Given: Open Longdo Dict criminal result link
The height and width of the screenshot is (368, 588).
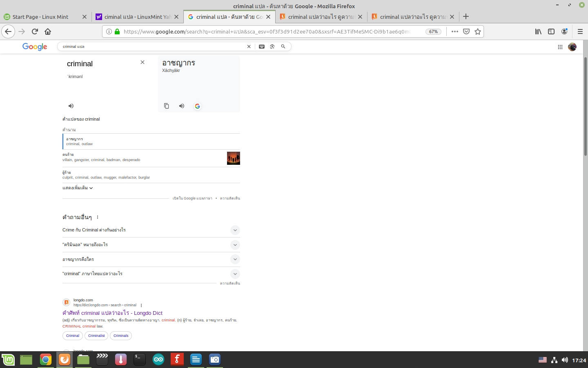Looking at the screenshot, I should [x=112, y=313].
